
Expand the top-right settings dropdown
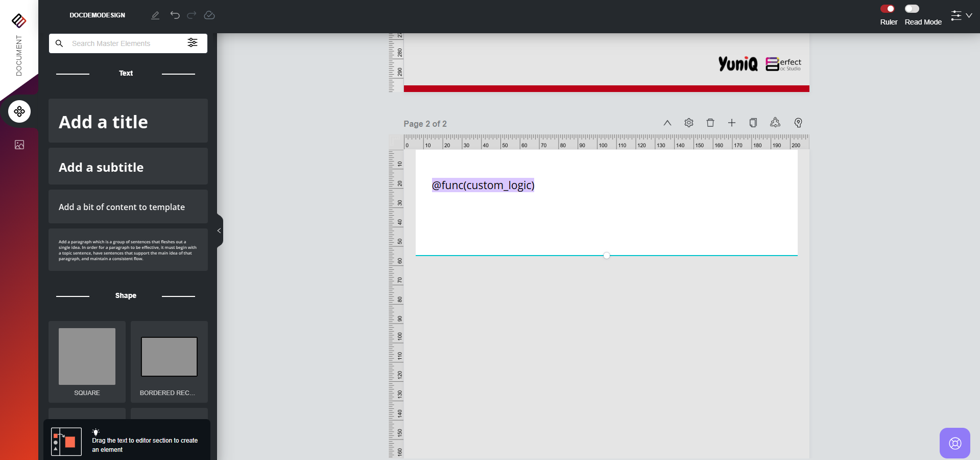[961, 15]
